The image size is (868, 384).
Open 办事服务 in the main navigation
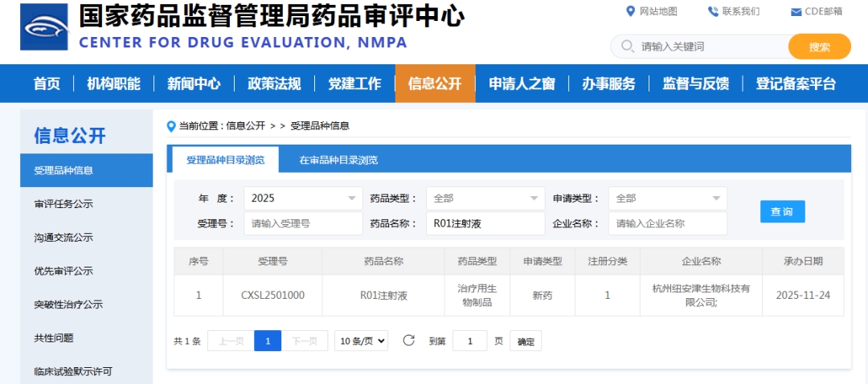pos(609,84)
